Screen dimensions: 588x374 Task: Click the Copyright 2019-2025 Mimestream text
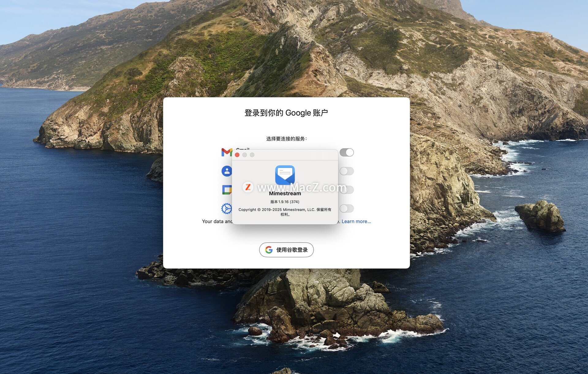(285, 210)
